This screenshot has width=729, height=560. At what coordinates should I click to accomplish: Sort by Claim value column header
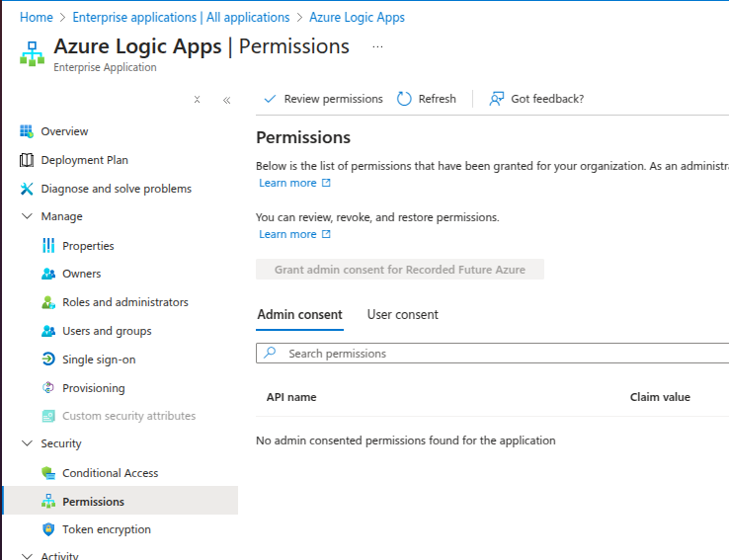[x=660, y=397]
